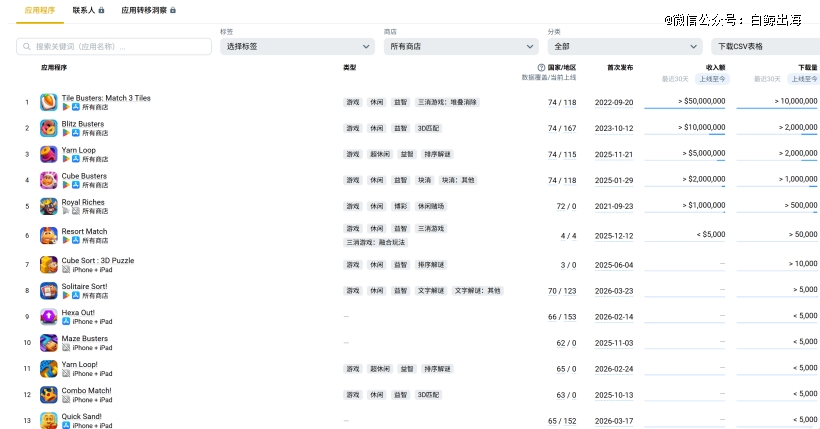820x429 pixels.
Task: Click the Royal Riches app icon
Action: [48, 206]
